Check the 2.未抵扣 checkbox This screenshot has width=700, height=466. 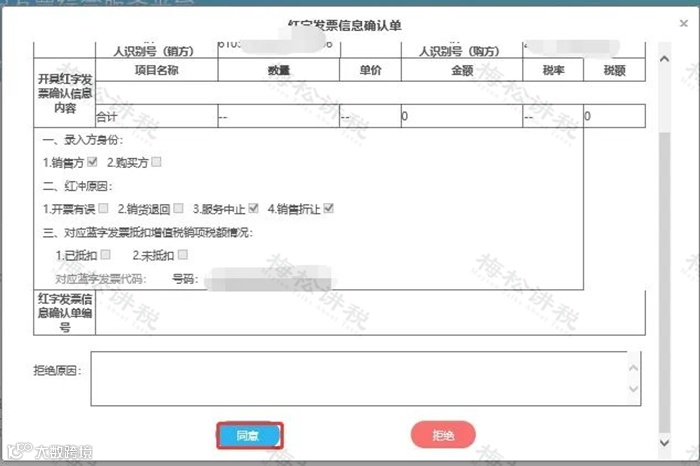coord(183,254)
